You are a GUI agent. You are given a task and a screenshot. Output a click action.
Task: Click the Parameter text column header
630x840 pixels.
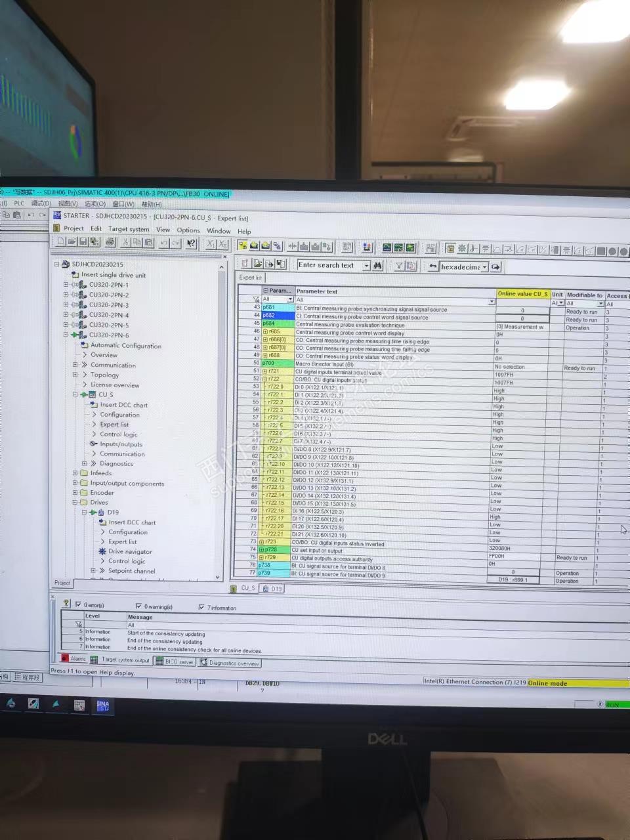[396, 291]
